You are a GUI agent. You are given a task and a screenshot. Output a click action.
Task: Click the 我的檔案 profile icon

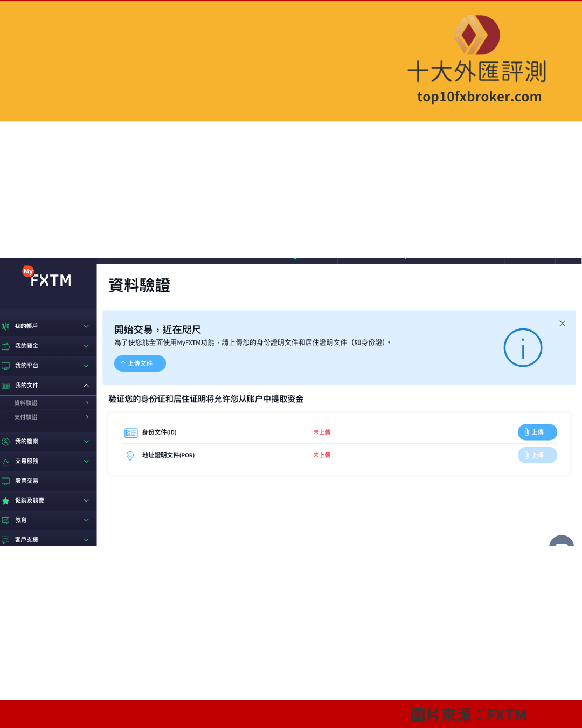5,442
